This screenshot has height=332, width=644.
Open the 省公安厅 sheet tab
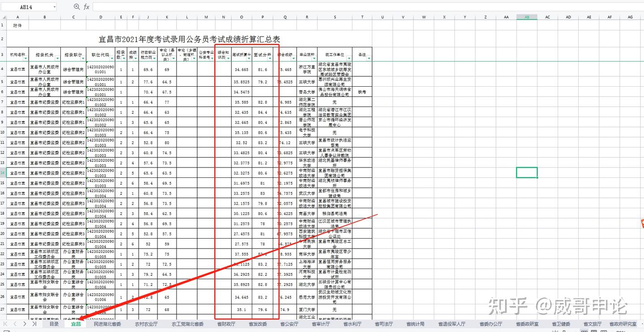pyautogui.click(x=289, y=324)
